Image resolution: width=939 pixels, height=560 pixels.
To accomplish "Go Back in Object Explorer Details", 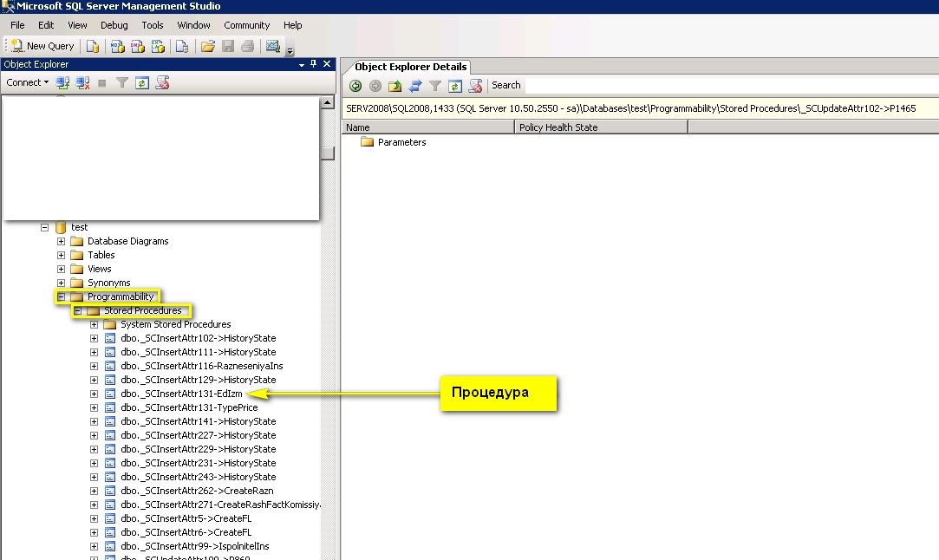I will 355,86.
